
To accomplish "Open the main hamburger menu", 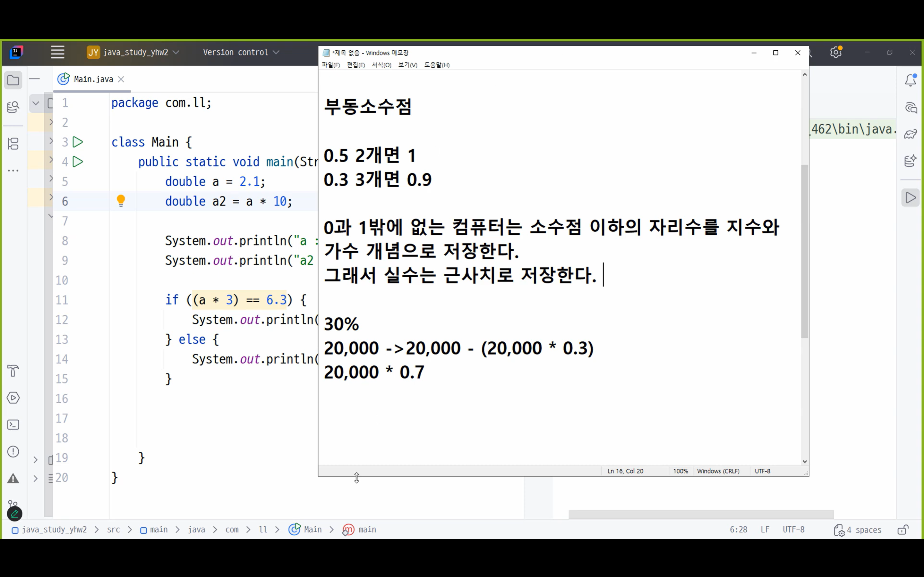I will (x=58, y=52).
